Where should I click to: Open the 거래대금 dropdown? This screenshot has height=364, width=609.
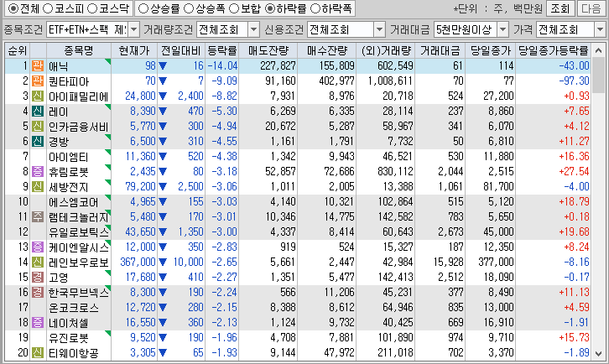coord(503,29)
